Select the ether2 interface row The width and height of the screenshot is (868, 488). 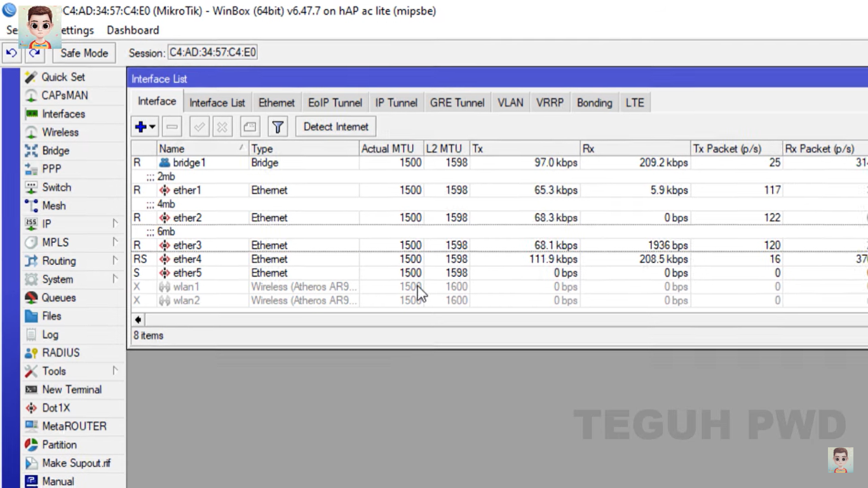(x=499, y=217)
